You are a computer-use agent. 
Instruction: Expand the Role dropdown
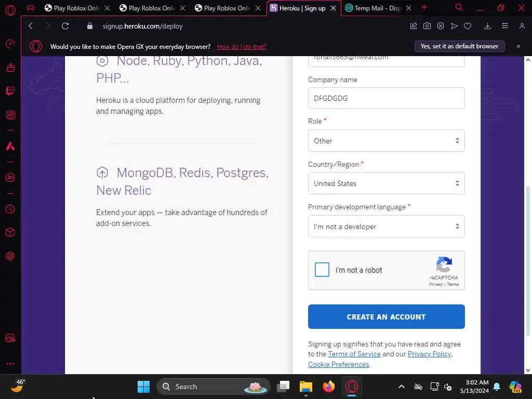click(386, 140)
